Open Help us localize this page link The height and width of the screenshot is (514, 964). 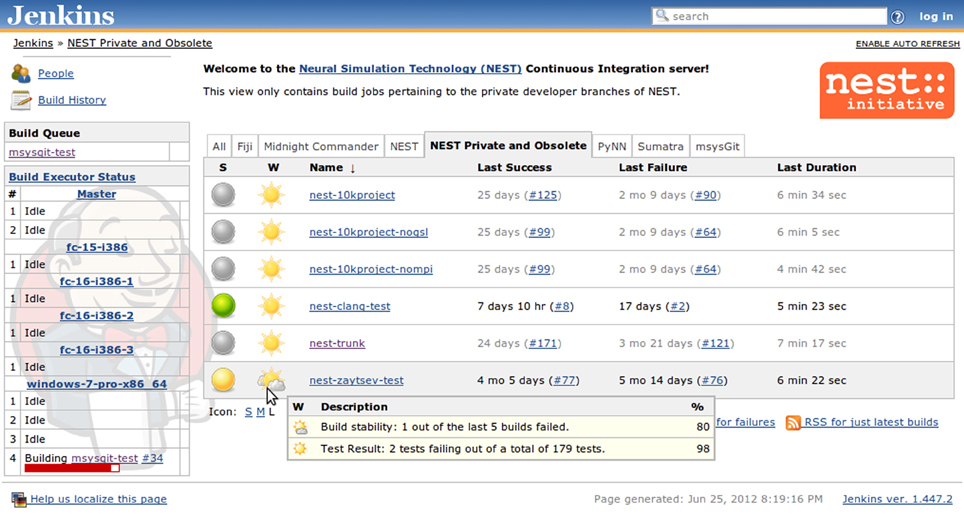coord(98,499)
